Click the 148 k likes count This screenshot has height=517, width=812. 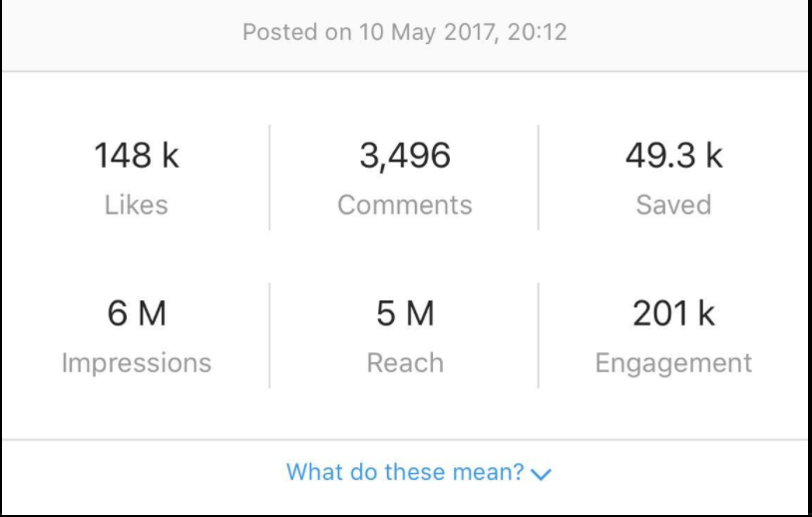coord(137,156)
